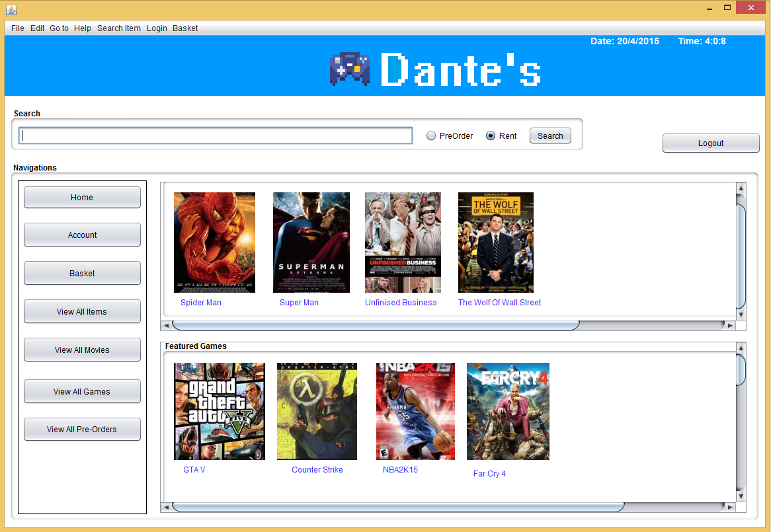
Task: Click the Featured Games horizontal scrollbar
Action: pos(397,508)
